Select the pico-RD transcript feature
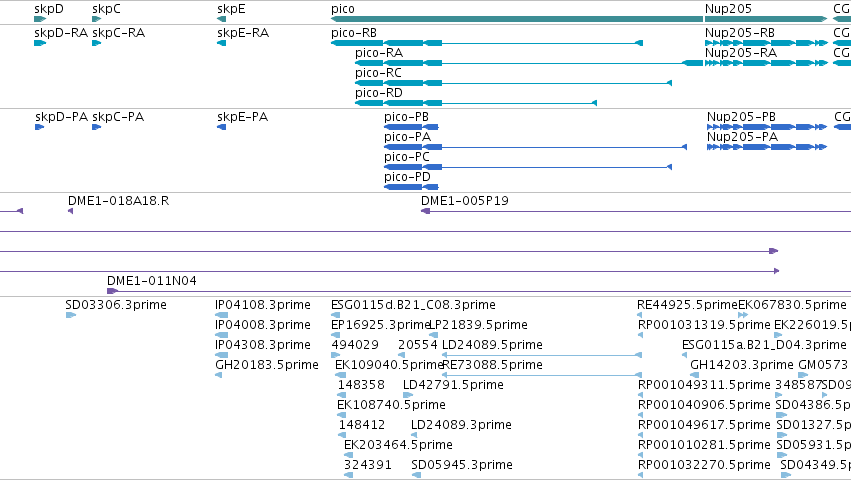 point(476,103)
